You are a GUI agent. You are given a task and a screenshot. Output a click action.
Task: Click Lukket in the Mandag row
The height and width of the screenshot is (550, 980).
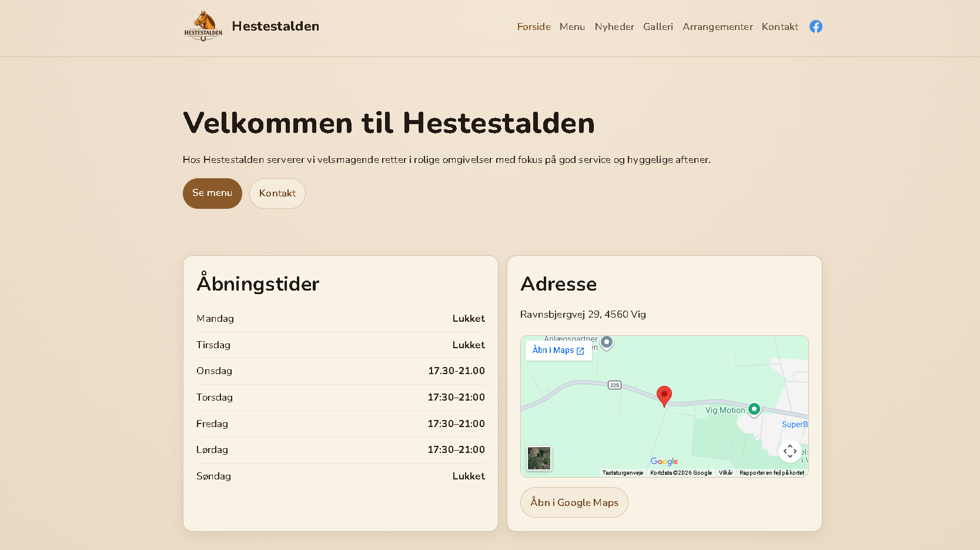469,318
